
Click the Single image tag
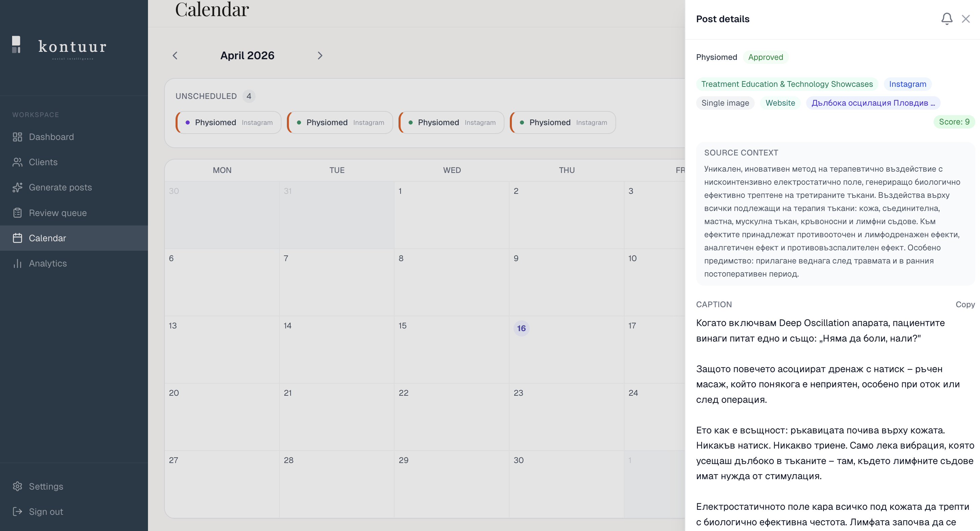point(725,103)
